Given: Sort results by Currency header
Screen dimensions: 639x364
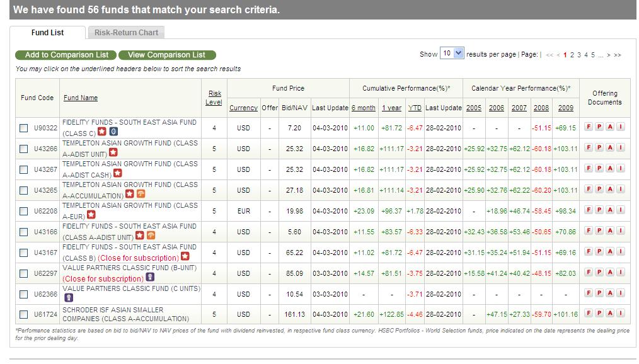Looking at the screenshot, I should 243,108.
